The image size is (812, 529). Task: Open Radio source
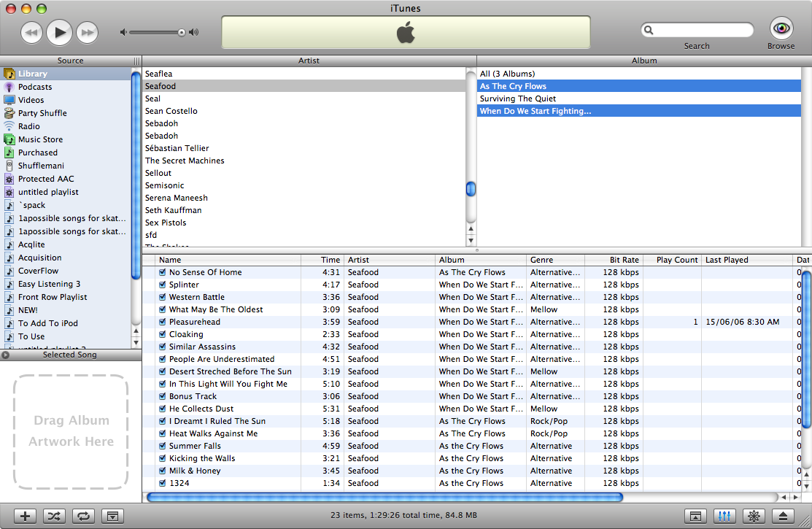point(66,126)
